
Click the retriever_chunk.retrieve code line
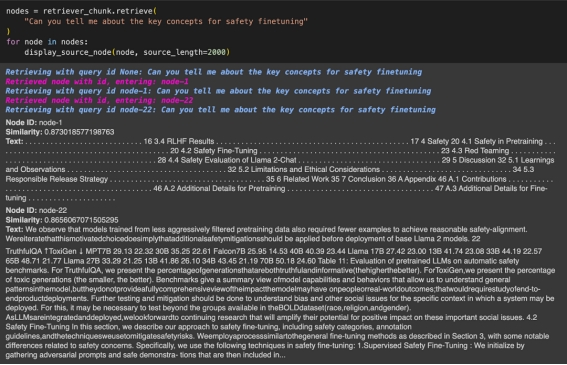81,11
